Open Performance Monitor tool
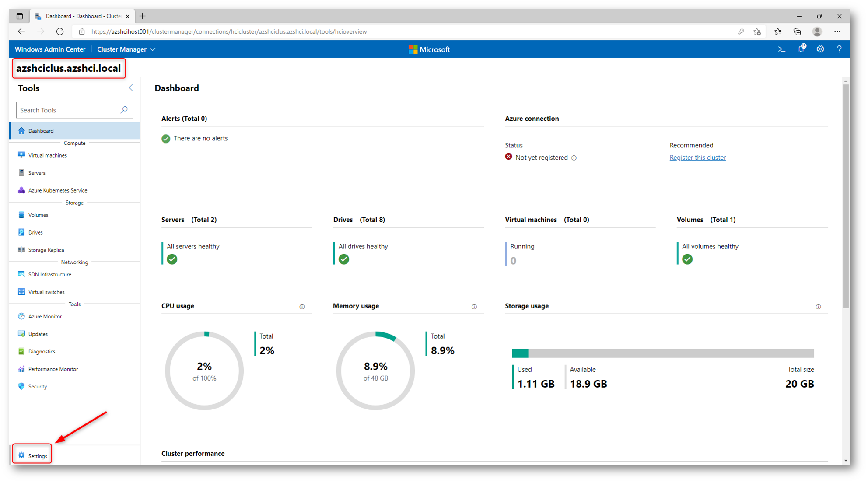 53,369
